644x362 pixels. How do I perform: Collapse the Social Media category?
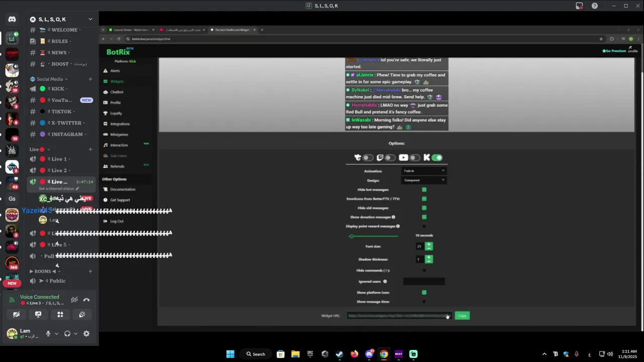(x=49, y=79)
